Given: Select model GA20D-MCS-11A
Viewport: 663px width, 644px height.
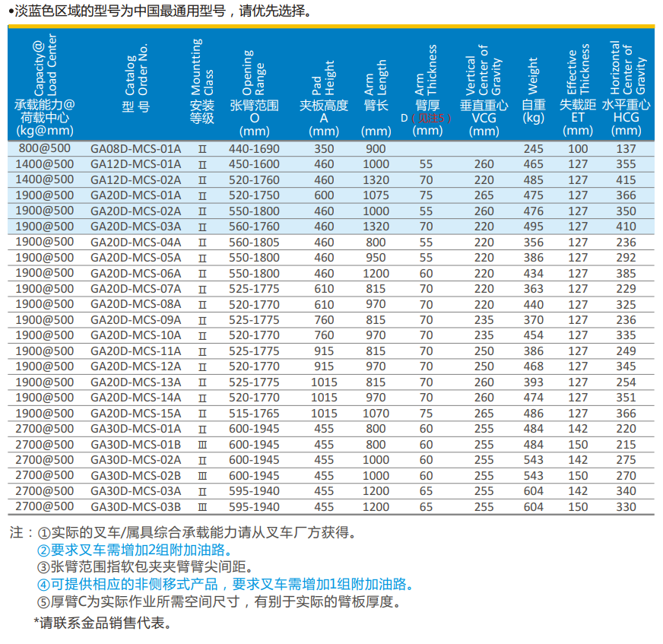Looking at the screenshot, I should (x=136, y=351).
